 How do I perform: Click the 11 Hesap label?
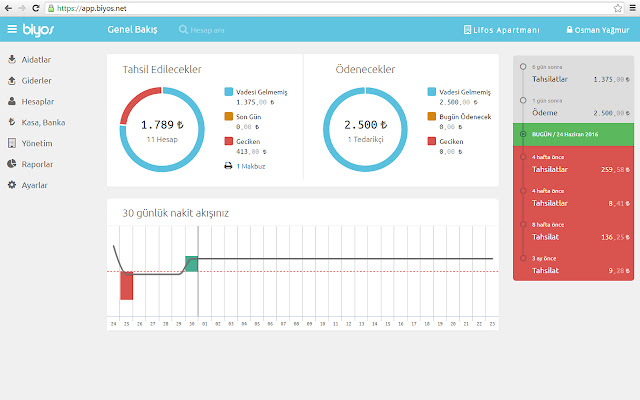point(162,140)
